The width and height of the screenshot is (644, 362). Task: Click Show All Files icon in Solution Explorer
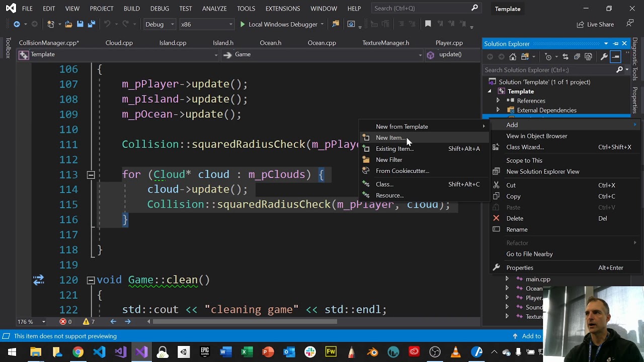tap(588, 57)
